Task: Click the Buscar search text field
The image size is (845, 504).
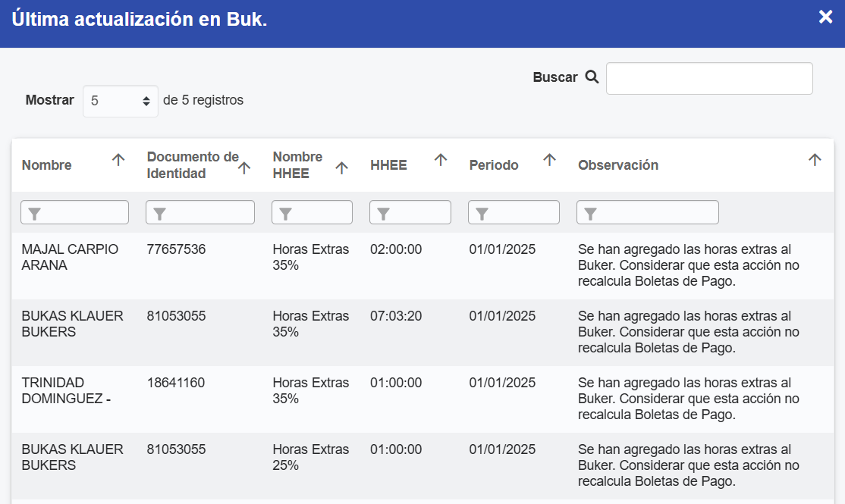Action: click(709, 79)
